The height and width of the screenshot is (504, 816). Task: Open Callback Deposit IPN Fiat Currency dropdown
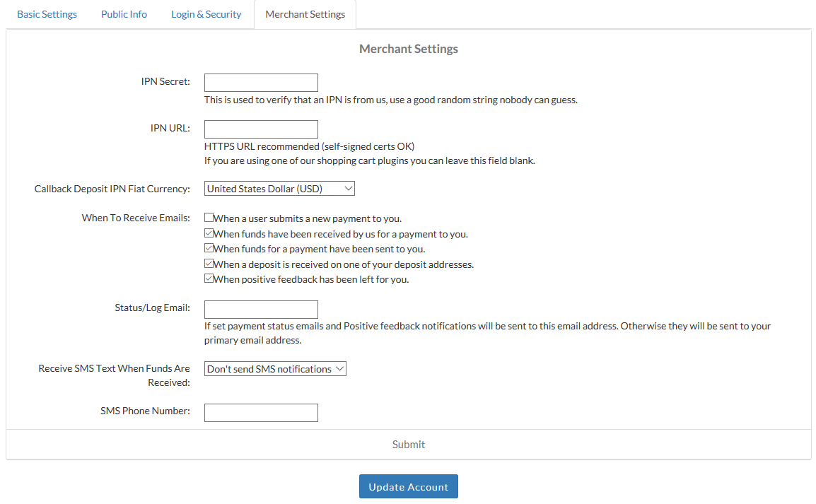coord(279,189)
